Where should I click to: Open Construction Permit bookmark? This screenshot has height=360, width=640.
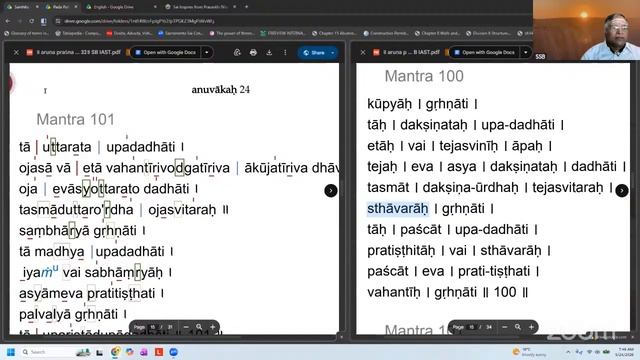[x=385, y=33]
